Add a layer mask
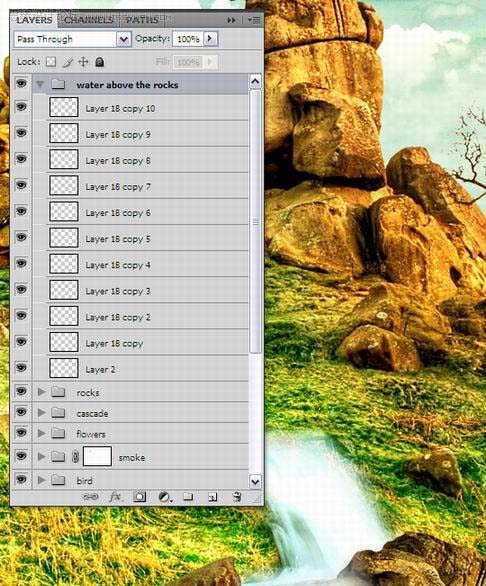 139,497
